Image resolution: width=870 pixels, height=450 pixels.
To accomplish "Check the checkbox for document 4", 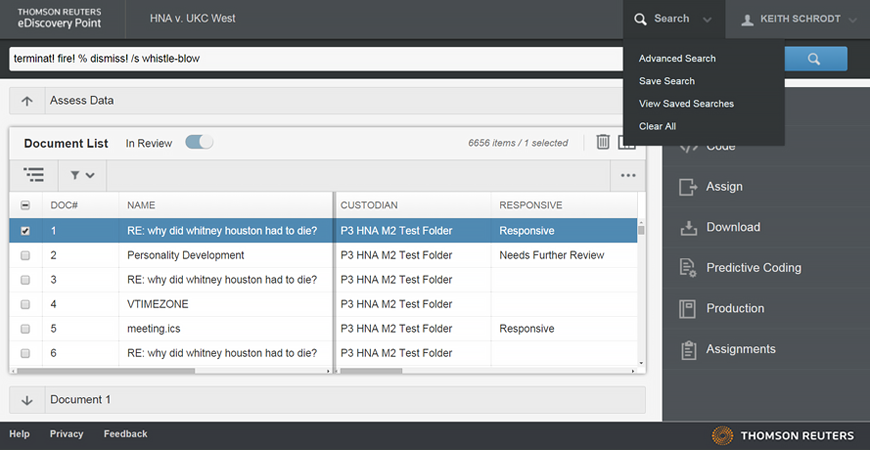I will 25,305.
